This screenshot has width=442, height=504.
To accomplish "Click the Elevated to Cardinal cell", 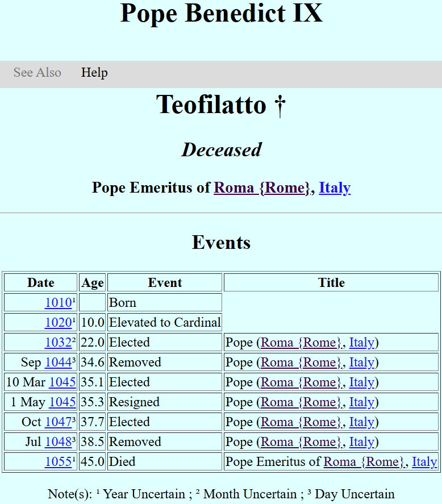I will pos(165,322).
